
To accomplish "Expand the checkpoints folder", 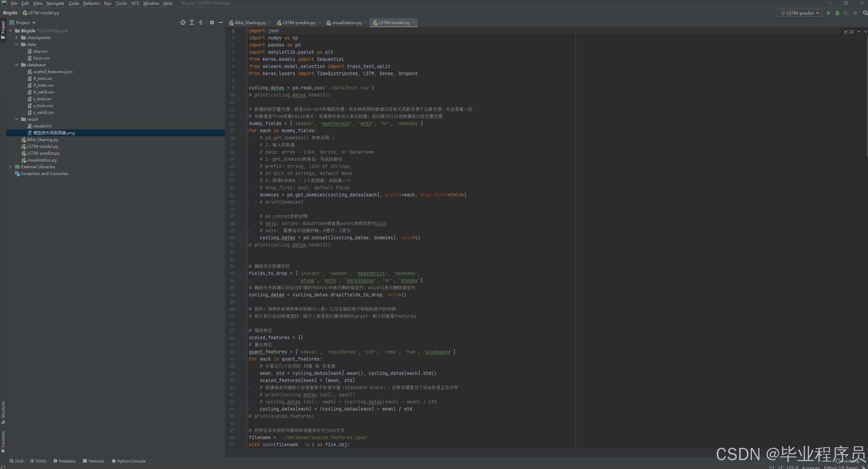I will click(x=16, y=37).
